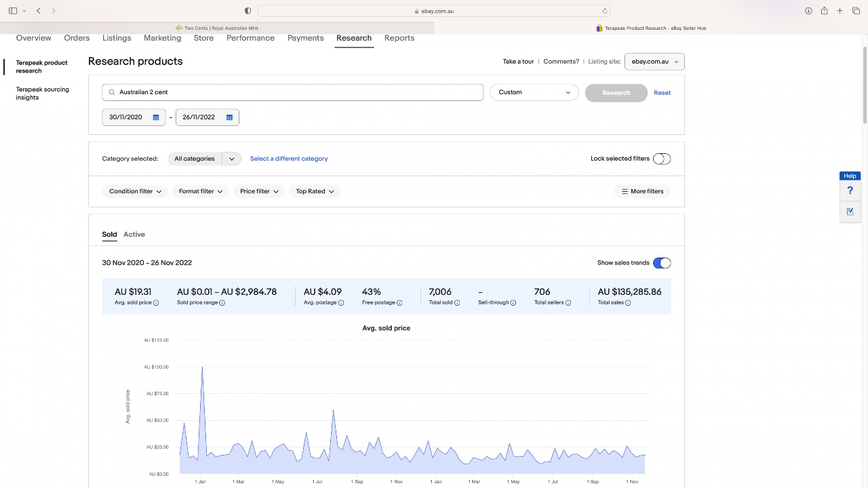The width and height of the screenshot is (868, 488).
Task: Switch to Two Cents Royal Australian Mint tab
Action: (x=217, y=28)
